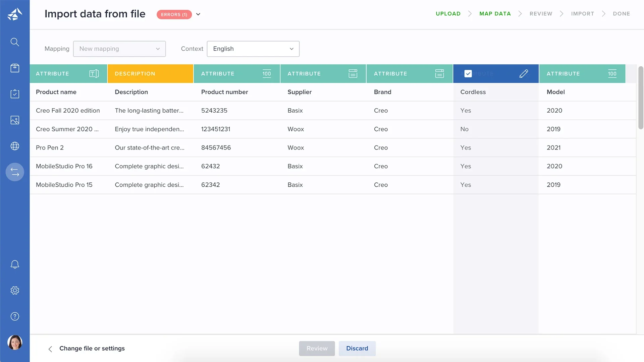644x362 pixels.
Task: Go to the UPLOAD step
Action: 448,14
